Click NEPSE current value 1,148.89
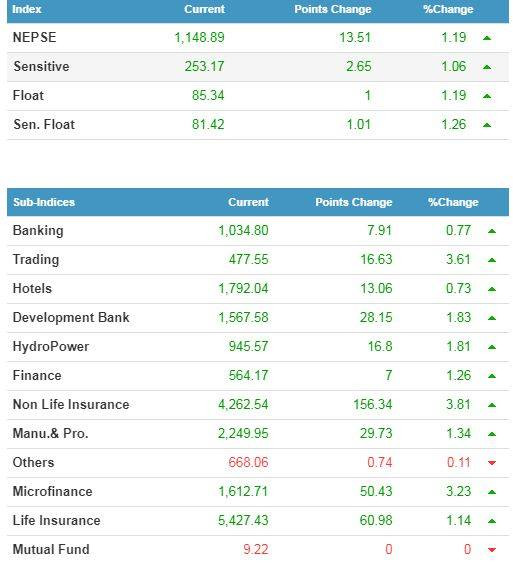Viewport: 513px width, 563px height. (x=199, y=37)
